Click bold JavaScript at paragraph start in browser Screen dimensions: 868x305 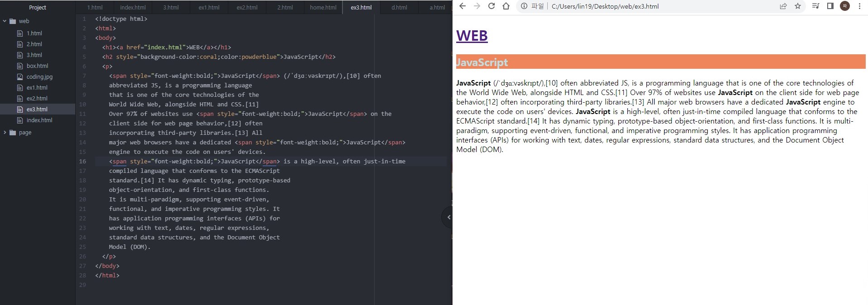(473, 83)
